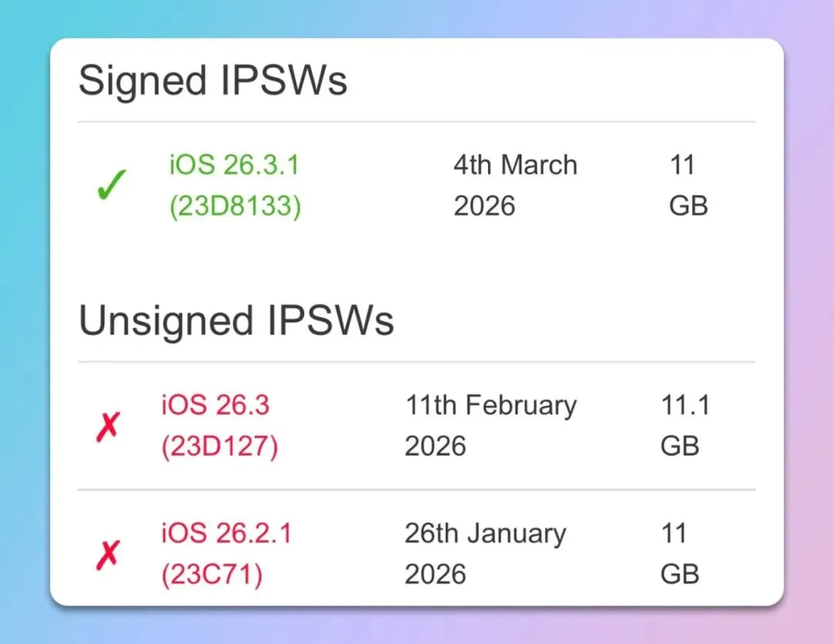Click the divider line under Signed IPSWs heading

417,122
